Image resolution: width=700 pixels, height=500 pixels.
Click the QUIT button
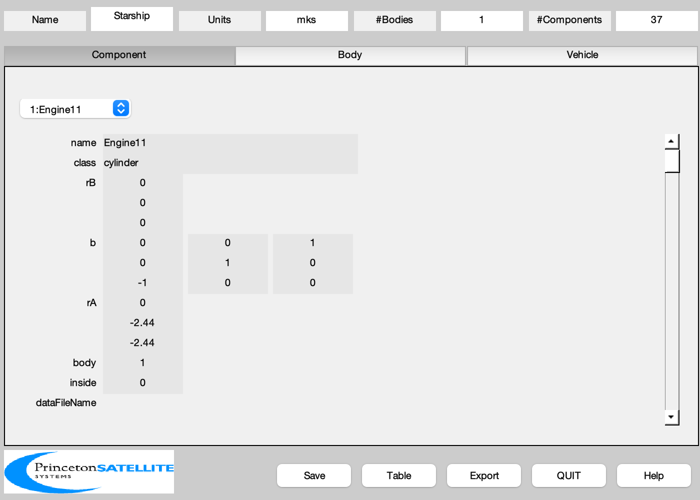tap(569, 475)
